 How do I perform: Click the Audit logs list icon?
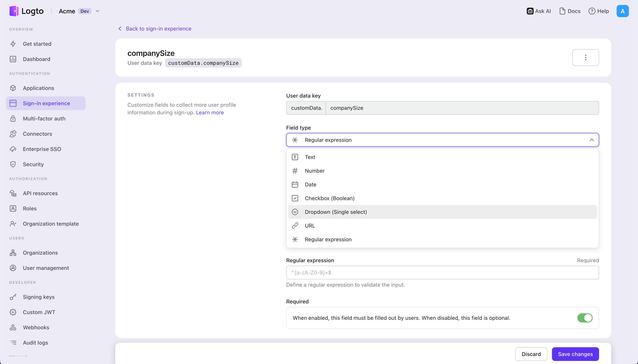(13, 343)
